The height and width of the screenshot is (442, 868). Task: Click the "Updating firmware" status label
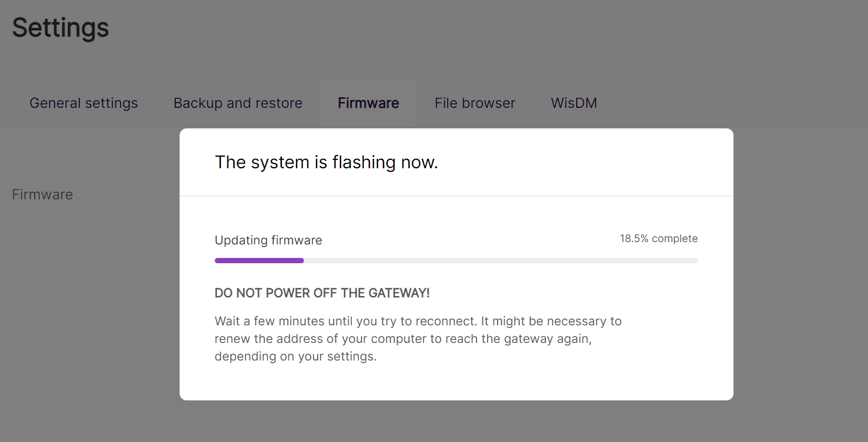tap(268, 240)
